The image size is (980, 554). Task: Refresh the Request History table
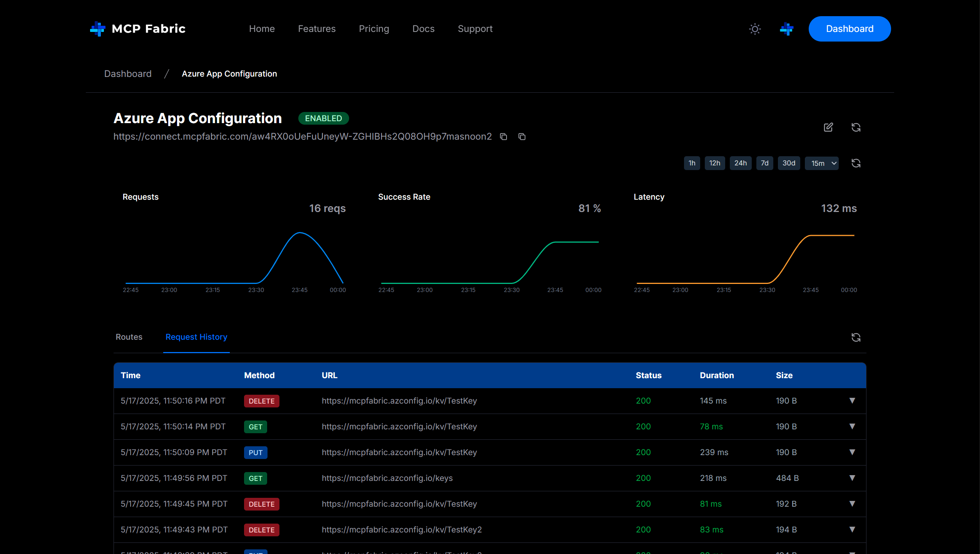856,337
